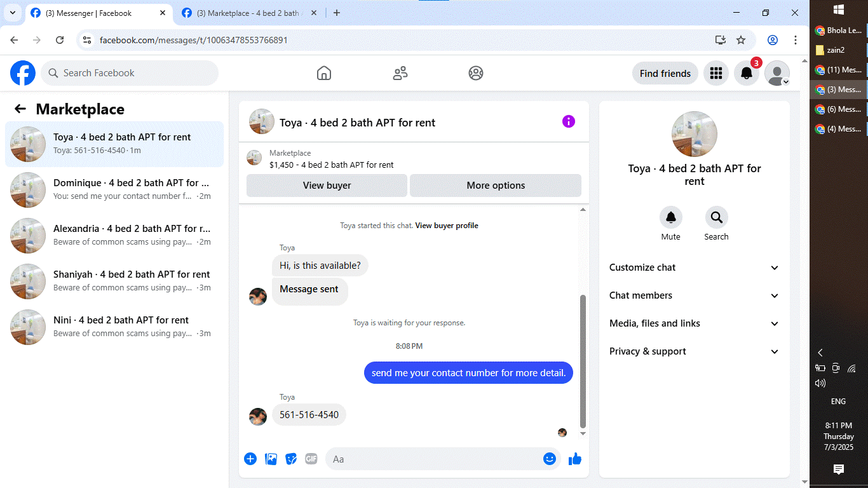Click the message 'Hi, is this available?'
The image size is (868, 488).
[x=320, y=266]
